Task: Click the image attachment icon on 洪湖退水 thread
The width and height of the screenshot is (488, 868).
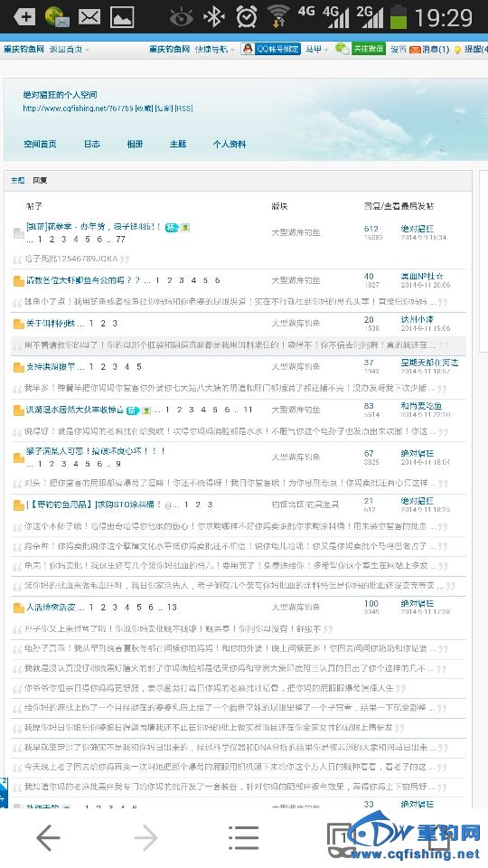Action: 146,410
